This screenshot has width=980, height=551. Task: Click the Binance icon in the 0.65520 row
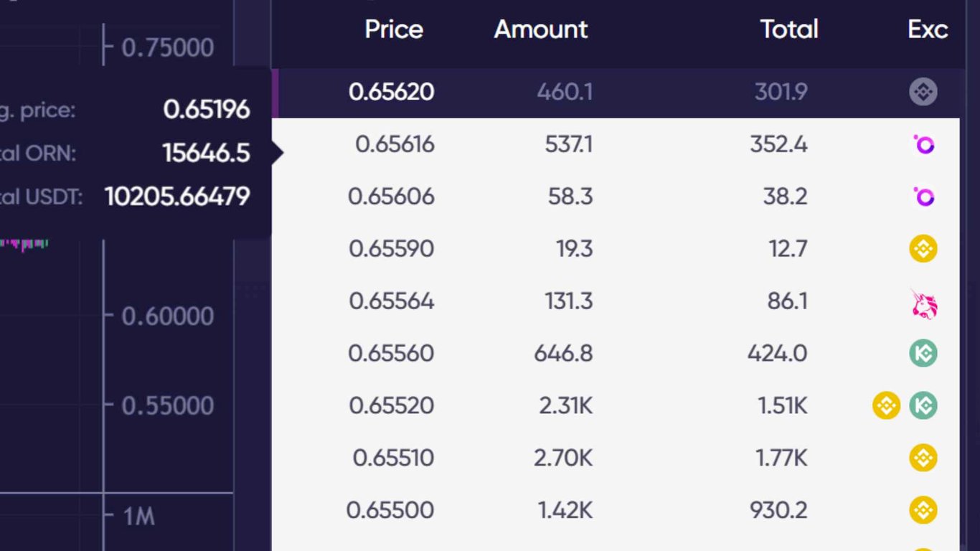(x=886, y=405)
